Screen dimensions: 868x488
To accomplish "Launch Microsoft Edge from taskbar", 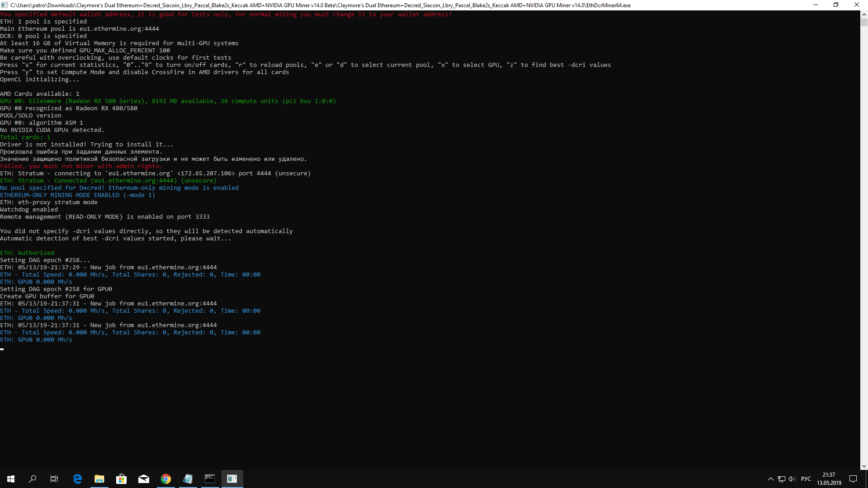I will [77, 479].
